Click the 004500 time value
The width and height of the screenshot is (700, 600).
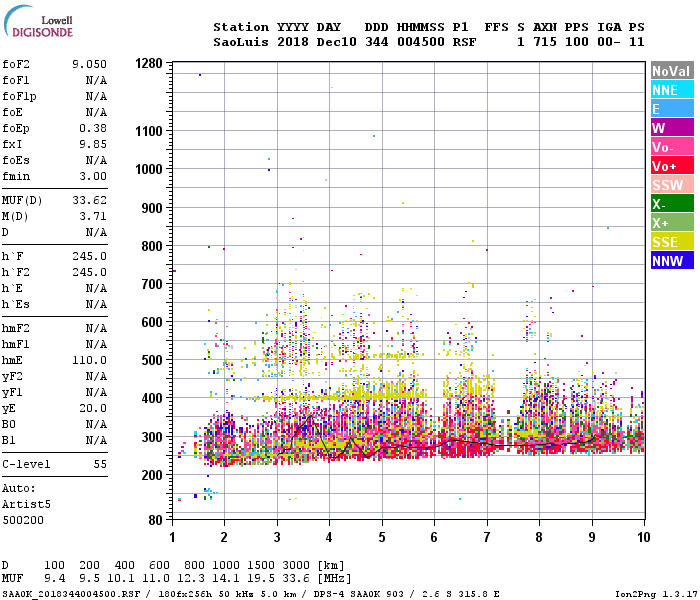point(421,42)
